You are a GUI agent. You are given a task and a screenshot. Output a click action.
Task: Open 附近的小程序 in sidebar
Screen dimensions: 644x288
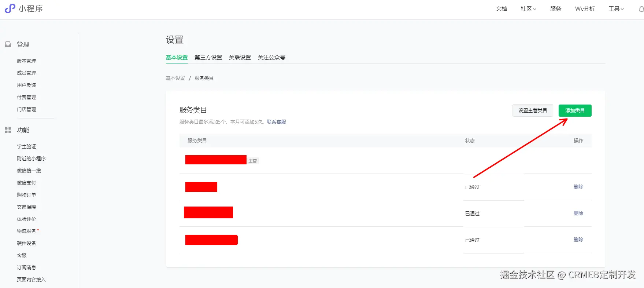[x=31, y=158]
